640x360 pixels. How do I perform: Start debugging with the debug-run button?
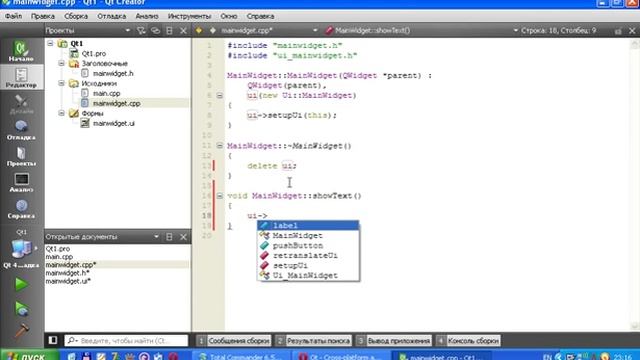tap(21, 309)
